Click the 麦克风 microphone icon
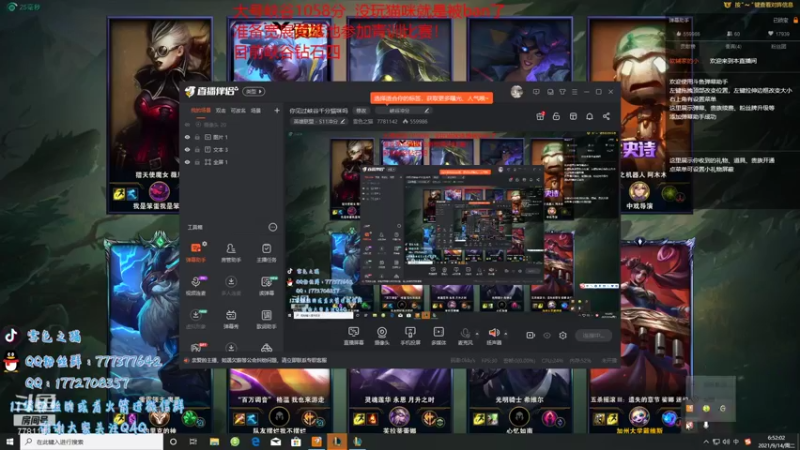This screenshot has height=450, width=800. coord(465,336)
